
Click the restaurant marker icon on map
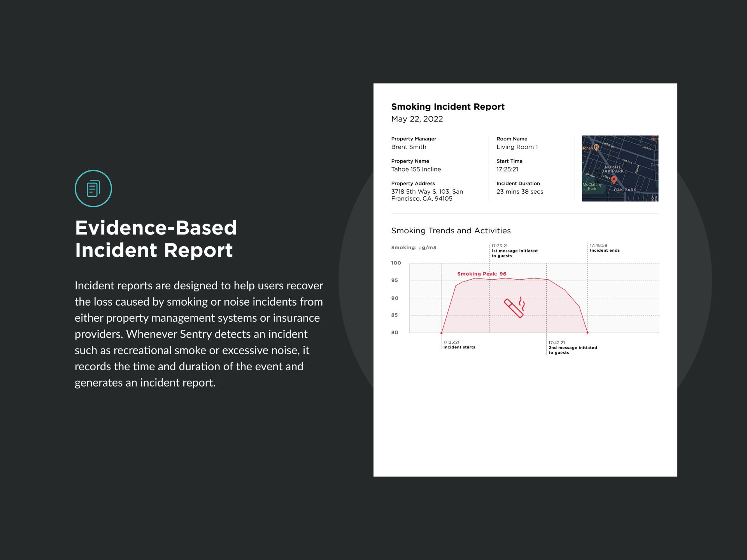coord(596,147)
